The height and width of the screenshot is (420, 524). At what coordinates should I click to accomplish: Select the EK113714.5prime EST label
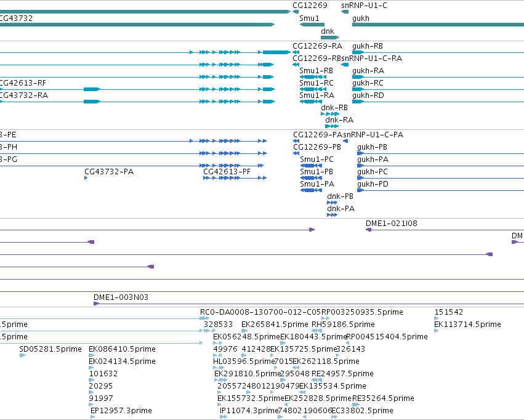tap(467, 325)
